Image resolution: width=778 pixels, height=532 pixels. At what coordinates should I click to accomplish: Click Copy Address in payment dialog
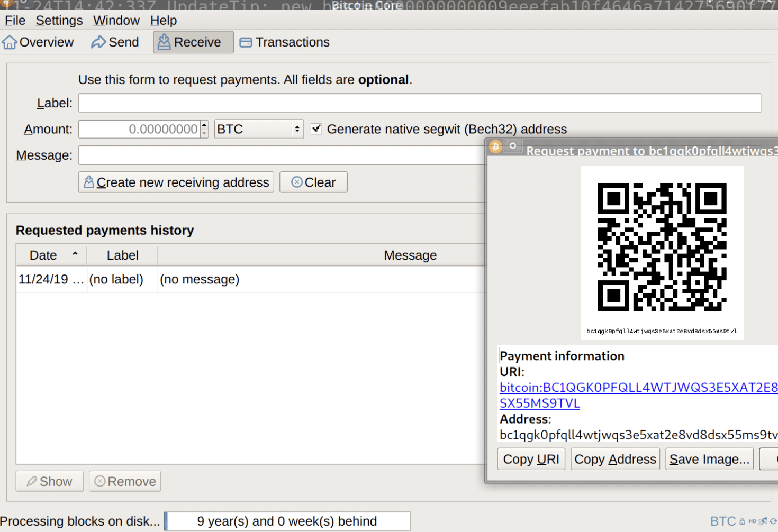(x=615, y=459)
